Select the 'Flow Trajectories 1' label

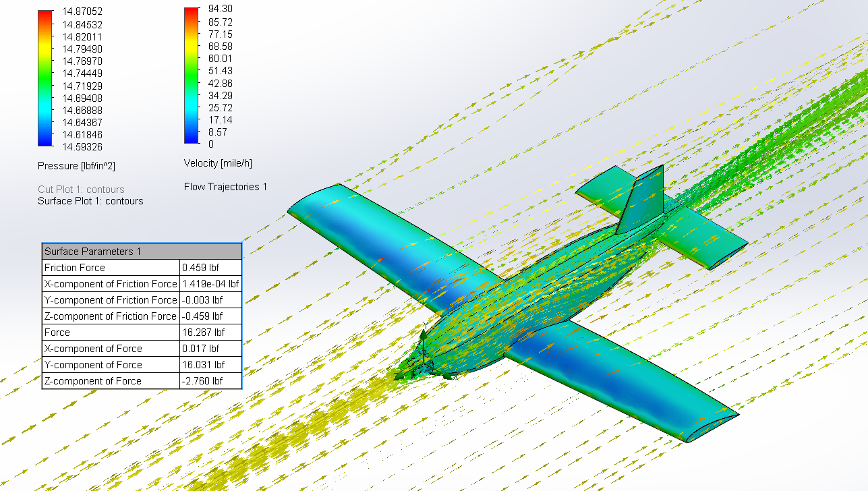225,187
